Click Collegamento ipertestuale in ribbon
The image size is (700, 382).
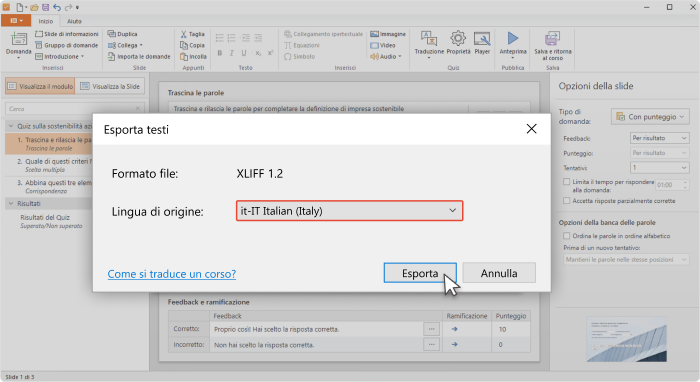324,34
